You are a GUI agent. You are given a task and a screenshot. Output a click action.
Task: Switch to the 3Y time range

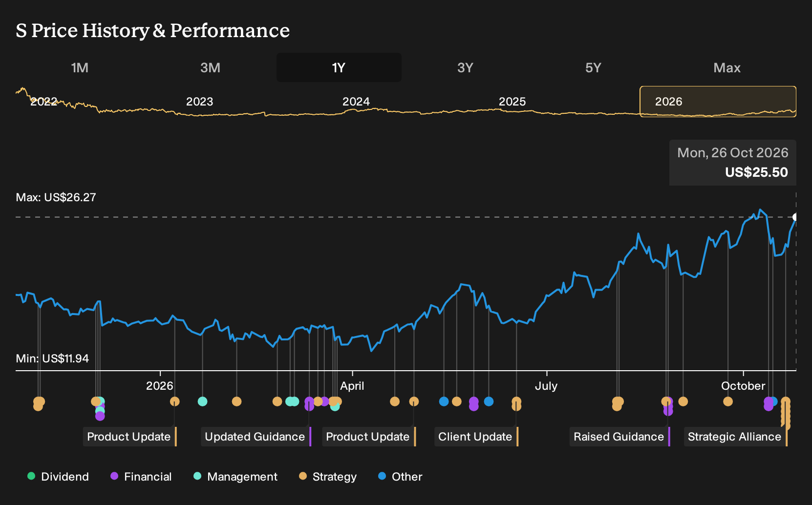click(465, 67)
